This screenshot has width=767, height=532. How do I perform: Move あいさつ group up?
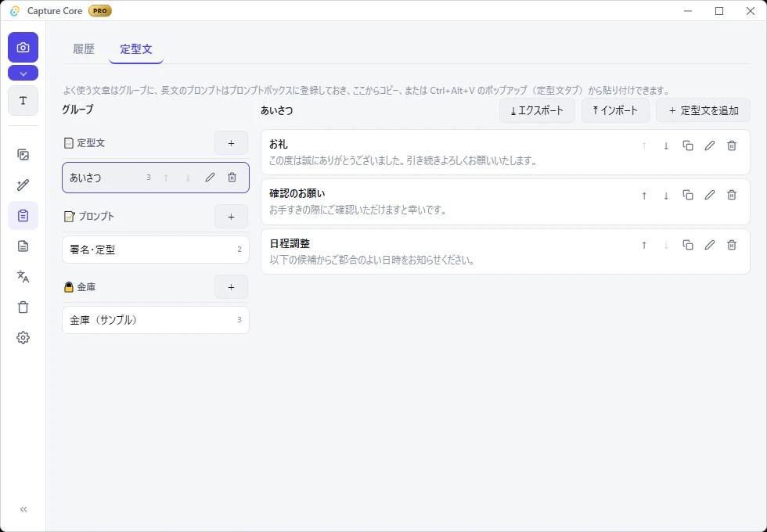[x=166, y=178]
